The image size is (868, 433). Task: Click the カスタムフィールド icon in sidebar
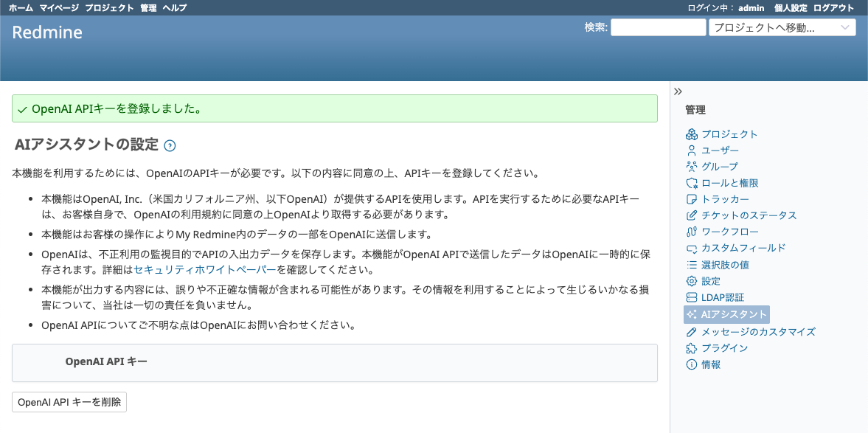tap(691, 248)
